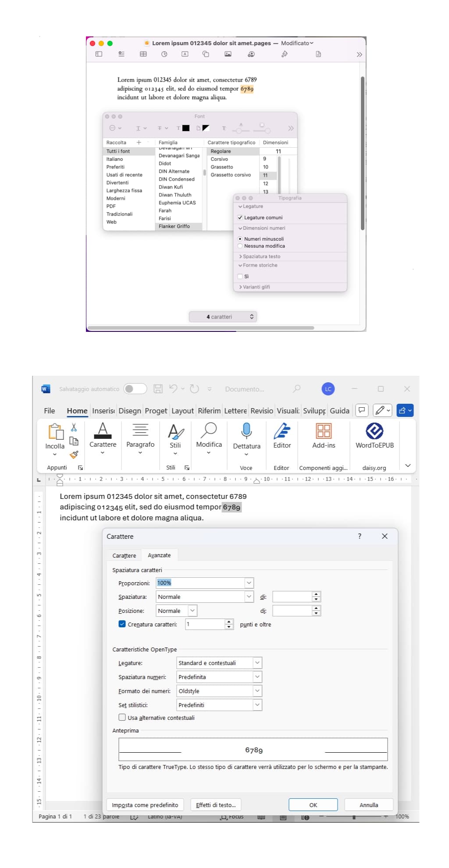Launch the WordToEPUB tool
449x868 pixels.
point(374,431)
